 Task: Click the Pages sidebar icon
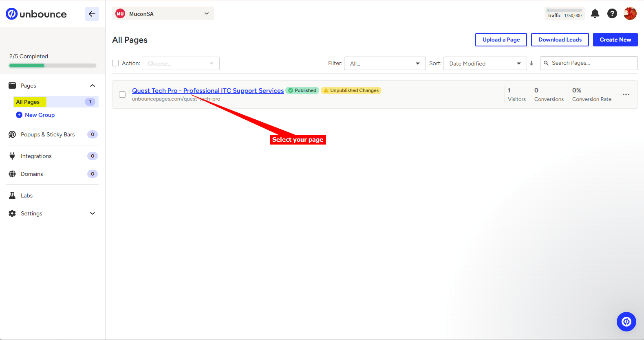point(12,86)
